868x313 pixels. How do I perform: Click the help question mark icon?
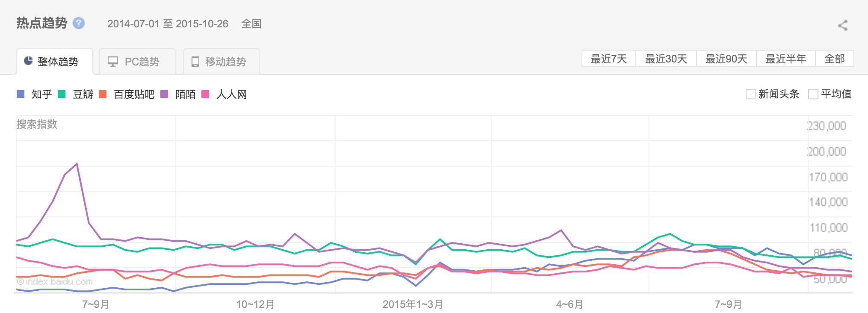click(79, 23)
